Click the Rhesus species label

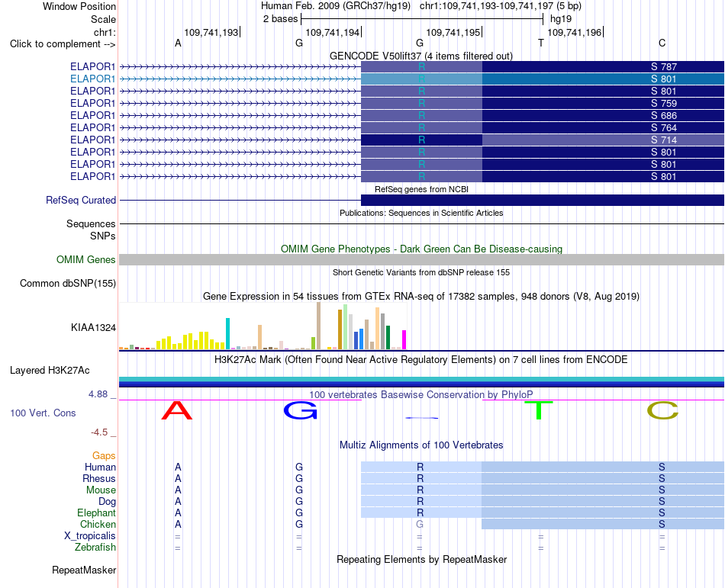[x=99, y=478]
